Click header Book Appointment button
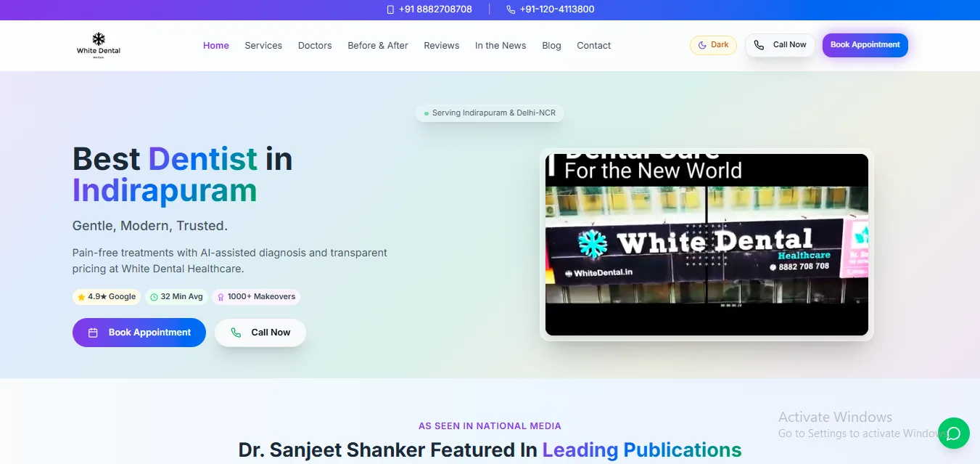 click(865, 45)
